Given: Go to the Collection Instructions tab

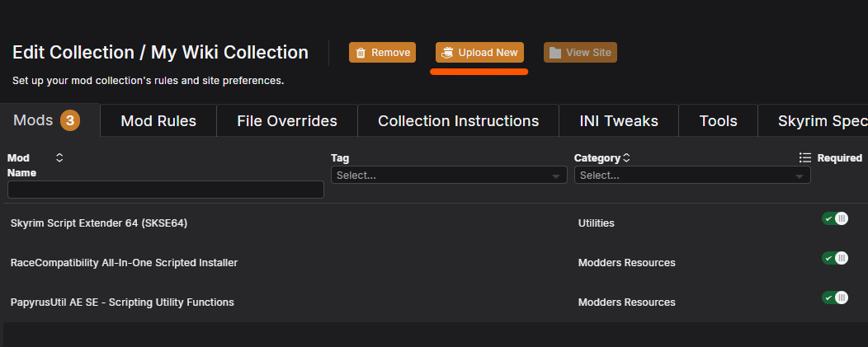Looking at the screenshot, I should tap(458, 121).
